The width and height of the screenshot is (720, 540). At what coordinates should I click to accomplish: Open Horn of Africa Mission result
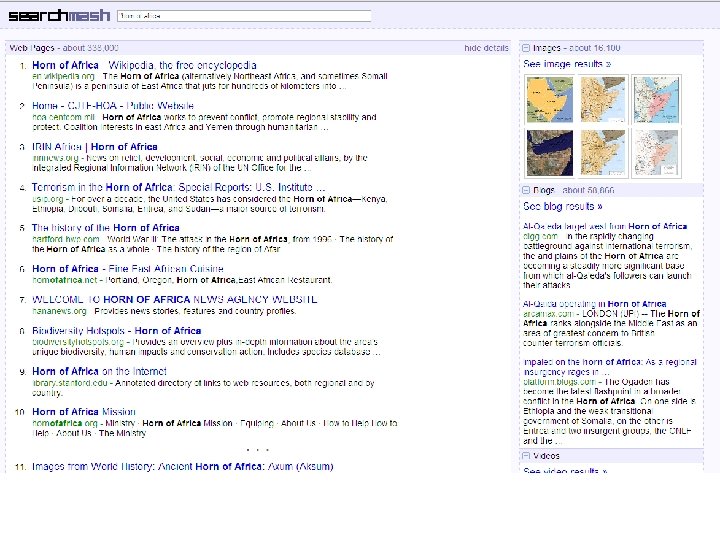[84, 412]
